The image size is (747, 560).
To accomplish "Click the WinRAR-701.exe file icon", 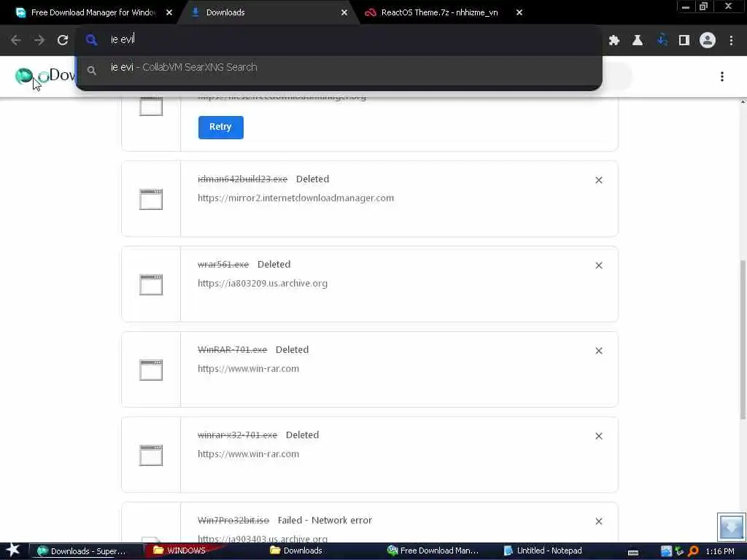I will click(x=151, y=370).
